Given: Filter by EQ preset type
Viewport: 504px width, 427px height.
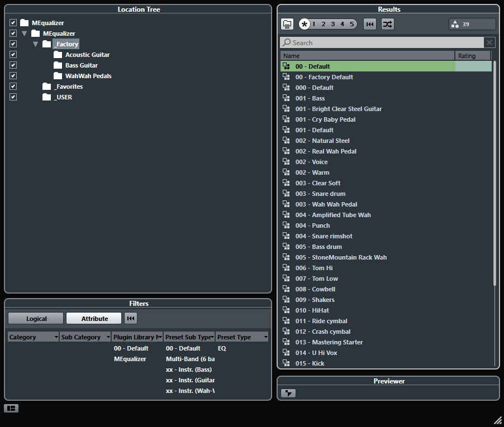Looking at the screenshot, I should click(222, 348).
